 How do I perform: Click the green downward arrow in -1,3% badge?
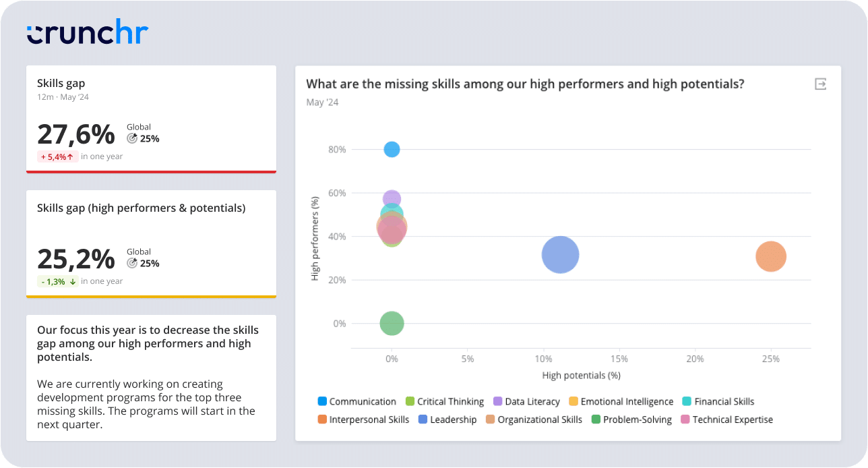(72, 281)
